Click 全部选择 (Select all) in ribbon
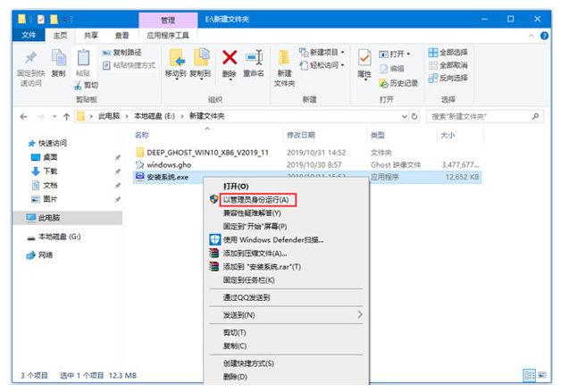Image resolution: width=561 pixels, height=392 pixels. tap(447, 53)
